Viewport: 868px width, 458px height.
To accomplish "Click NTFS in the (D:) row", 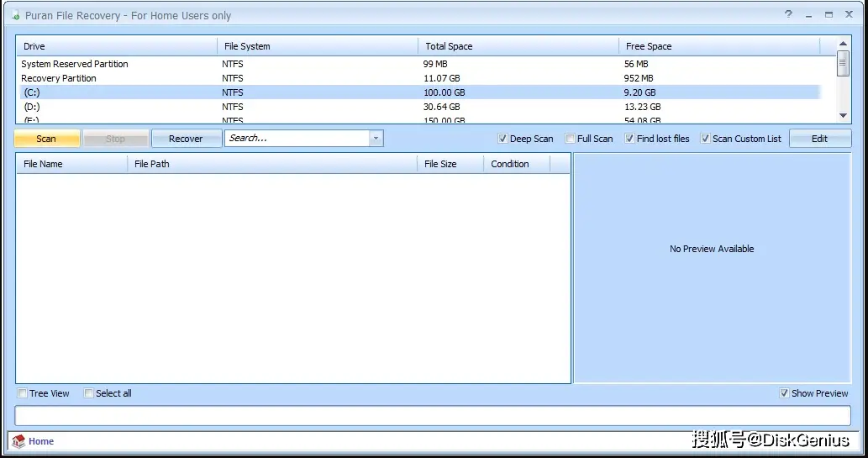I will [233, 107].
